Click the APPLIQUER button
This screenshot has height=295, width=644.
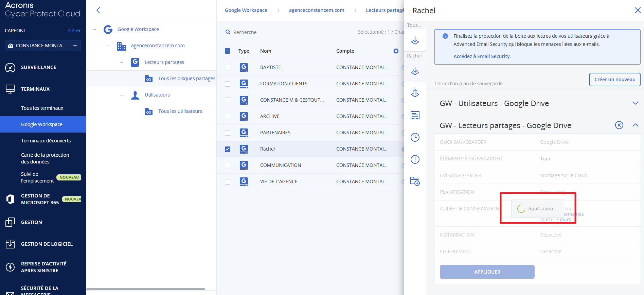tap(487, 272)
